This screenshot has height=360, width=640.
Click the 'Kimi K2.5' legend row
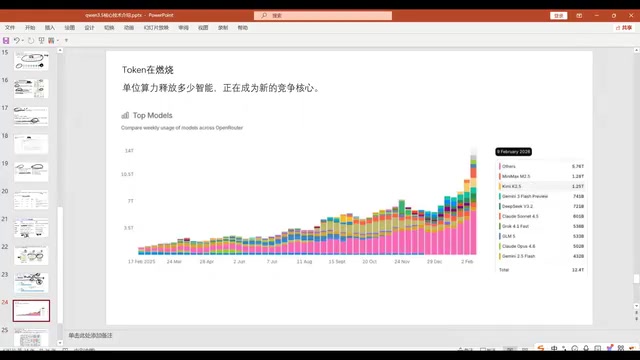pyautogui.click(x=541, y=187)
